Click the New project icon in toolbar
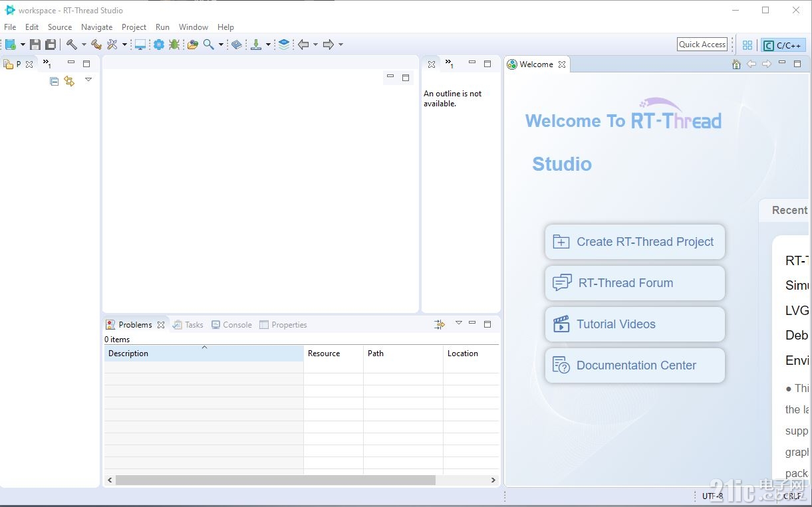Viewport: 812px width, 507px height. pyautogui.click(x=11, y=45)
